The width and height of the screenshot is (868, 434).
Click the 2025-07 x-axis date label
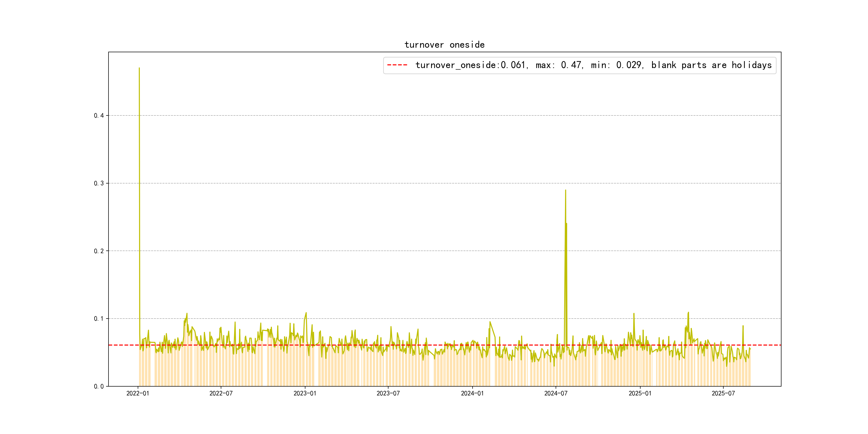pos(723,394)
